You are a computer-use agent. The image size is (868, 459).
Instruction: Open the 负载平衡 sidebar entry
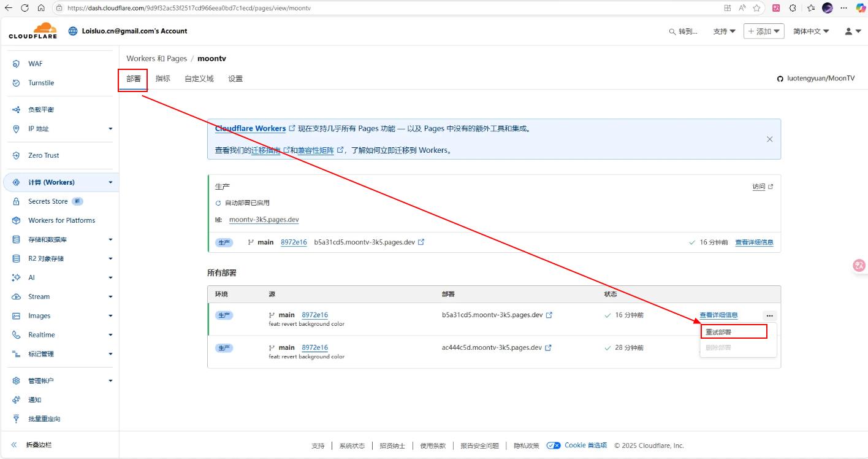pyautogui.click(x=41, y=109)
